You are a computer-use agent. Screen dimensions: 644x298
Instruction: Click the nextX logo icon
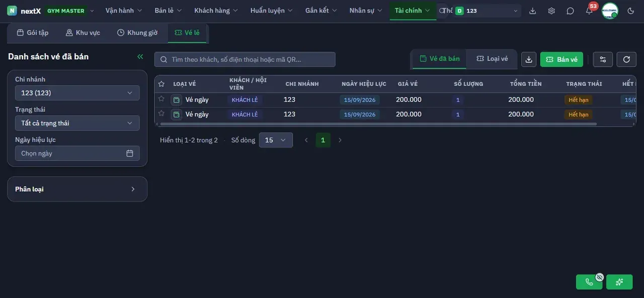[x=12, y=11]
